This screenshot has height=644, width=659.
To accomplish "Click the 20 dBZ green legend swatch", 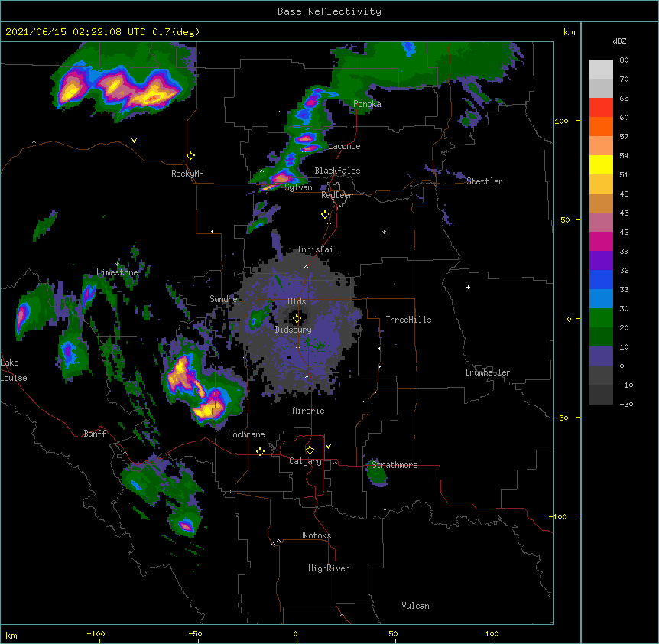I will (601, 318).
